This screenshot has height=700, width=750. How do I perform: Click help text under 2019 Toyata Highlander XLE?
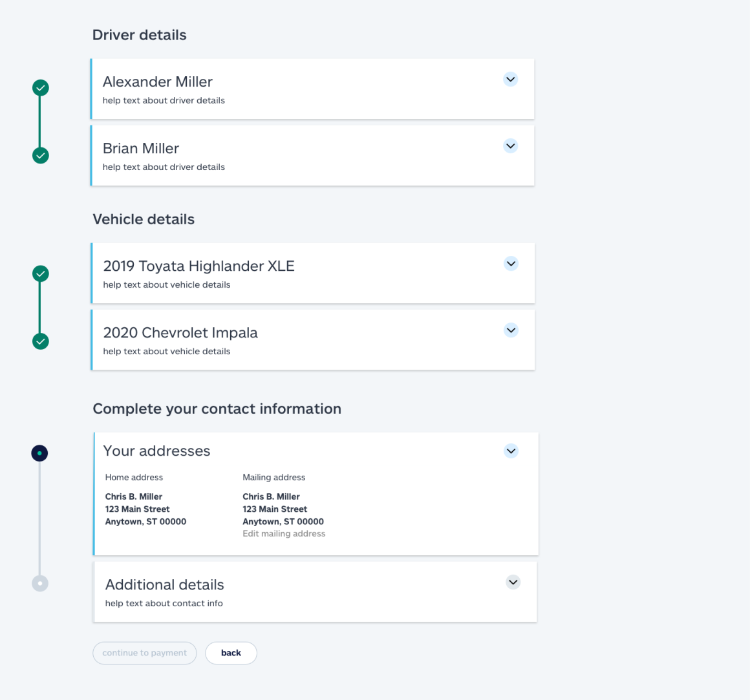pyautogui.click(x=166, y=285)
